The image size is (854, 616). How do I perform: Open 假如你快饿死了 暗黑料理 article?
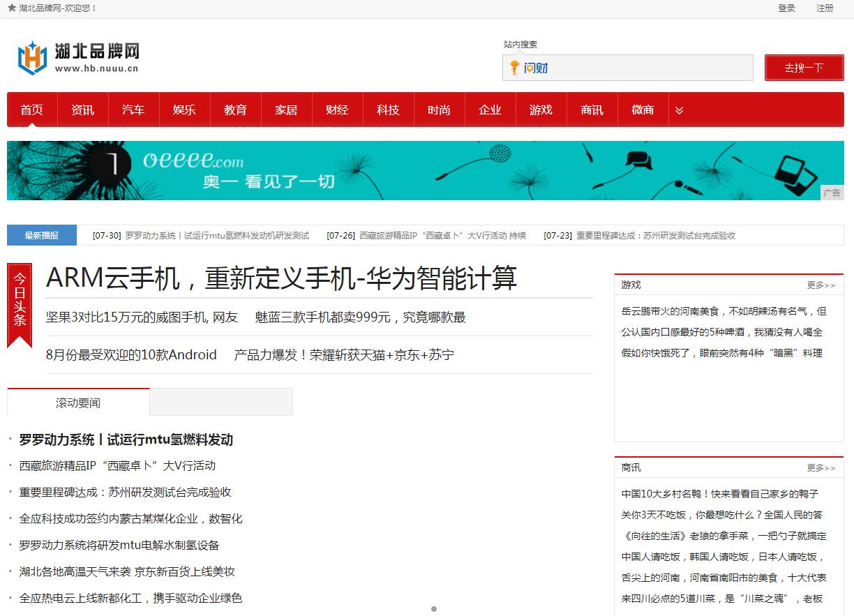(722, 353)
